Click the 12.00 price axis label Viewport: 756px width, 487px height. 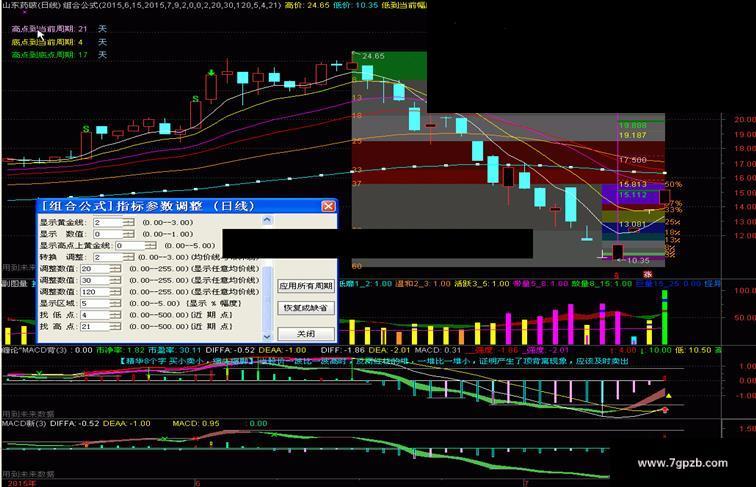point(744,236)
